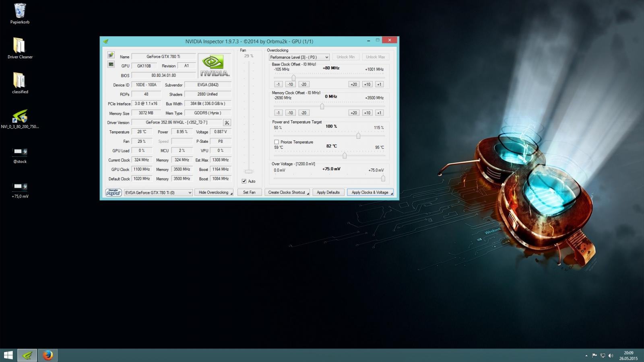The width and height of the screenshot is (644, 362).
Task: Click Memory Clock Offset +10 button
Action: click(x=367, y=113)
